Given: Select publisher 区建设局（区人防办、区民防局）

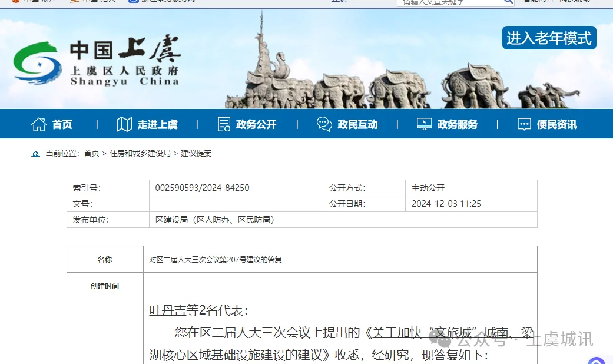Looking at the screenshot, I should tap(215, 220).
